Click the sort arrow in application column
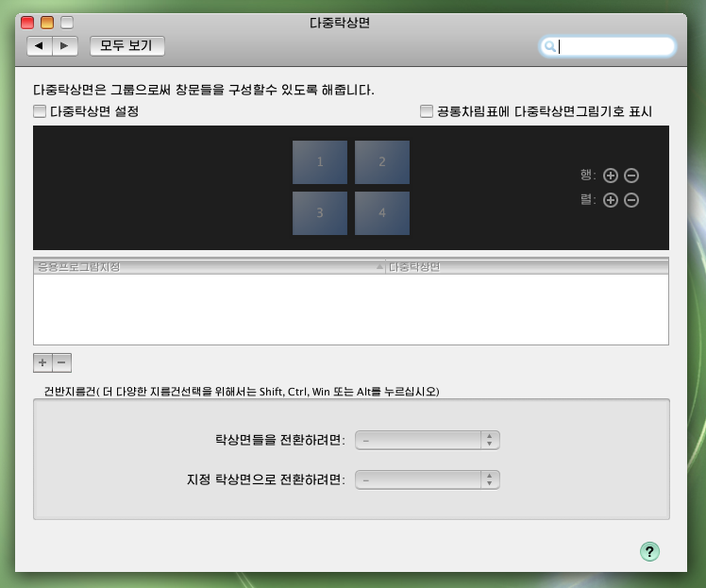706x588 pixels. [x=379, y=267]
